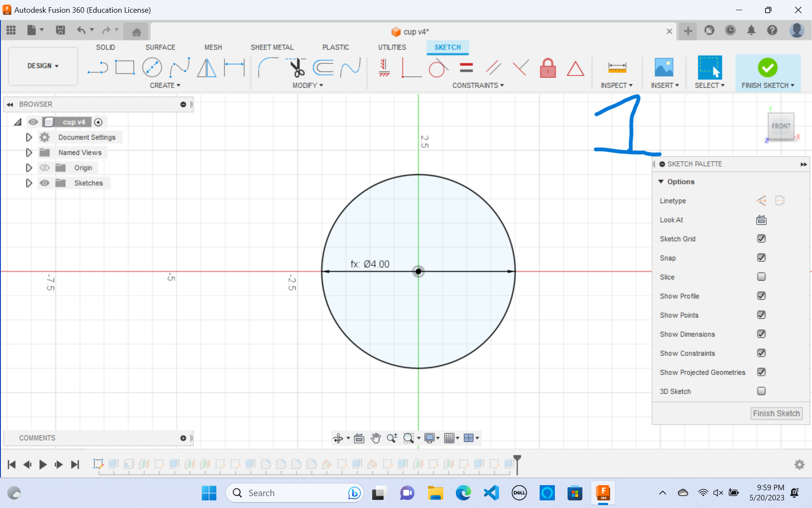Expand the Document Settings tree item
812x508 pixels.
[x=29, y=137]
